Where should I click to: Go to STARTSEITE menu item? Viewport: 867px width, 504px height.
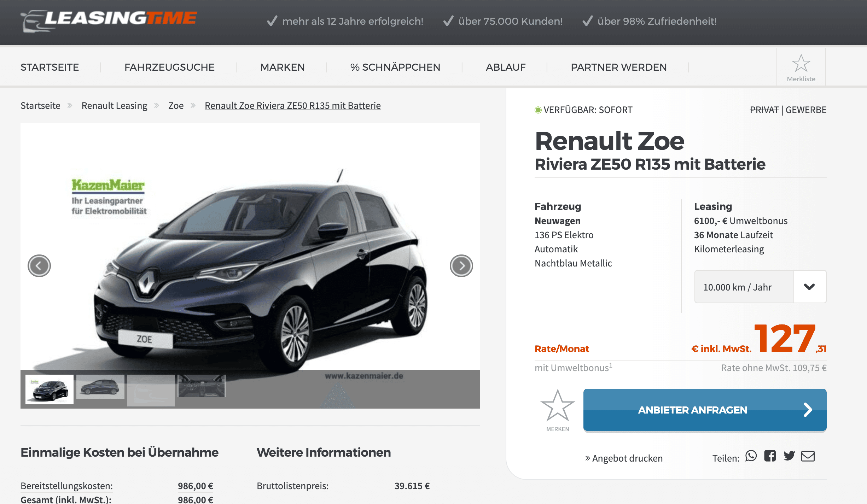(x=50, y=67)
